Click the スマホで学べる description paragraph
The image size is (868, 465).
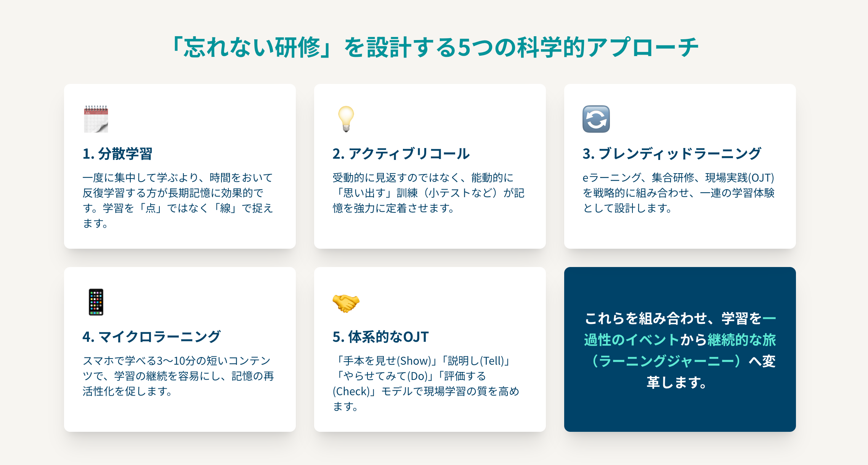click(178, 376)
